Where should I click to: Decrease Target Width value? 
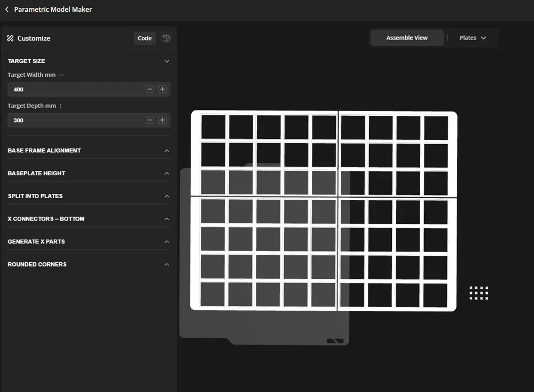point(150,89)
